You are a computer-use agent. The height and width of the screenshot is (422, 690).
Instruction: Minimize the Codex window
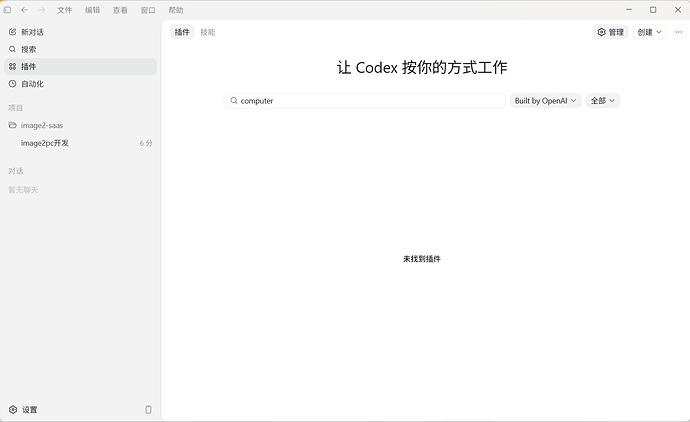pos(629,10)
